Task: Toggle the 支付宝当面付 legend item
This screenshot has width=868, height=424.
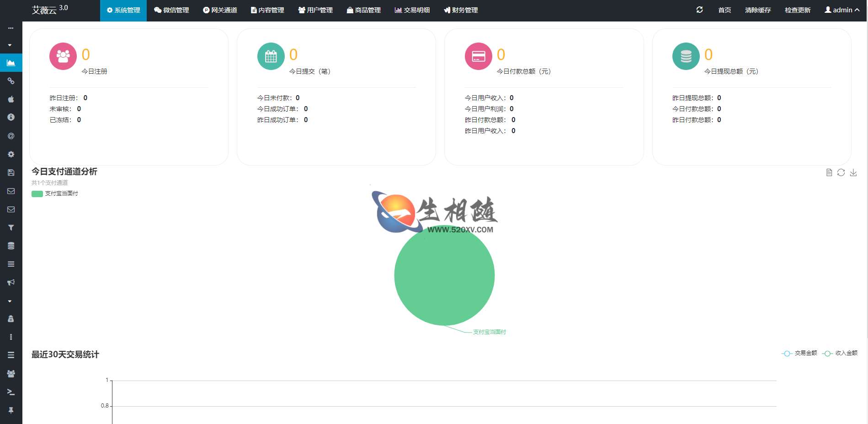Action: pyautogui.click(x=54, y=193)
